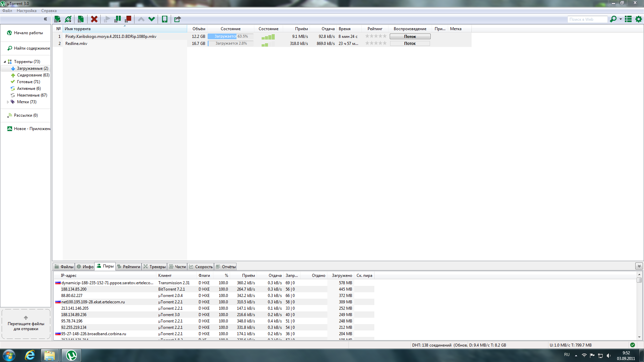Click 'Поток' button for Redline.mkv
The width and height of the screenshot is (644, 362).
click(x=410, y=44)
